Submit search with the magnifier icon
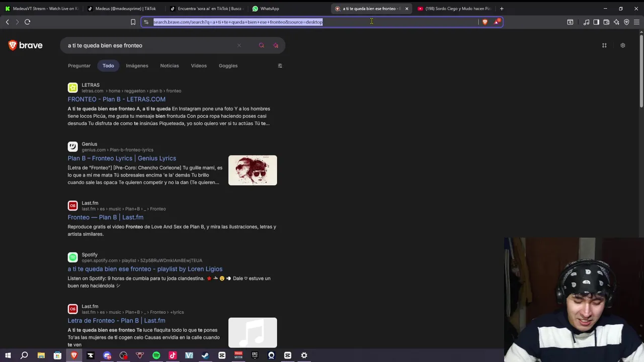The width and height of the screenshot is (644, 362). [x=261, y=45]
